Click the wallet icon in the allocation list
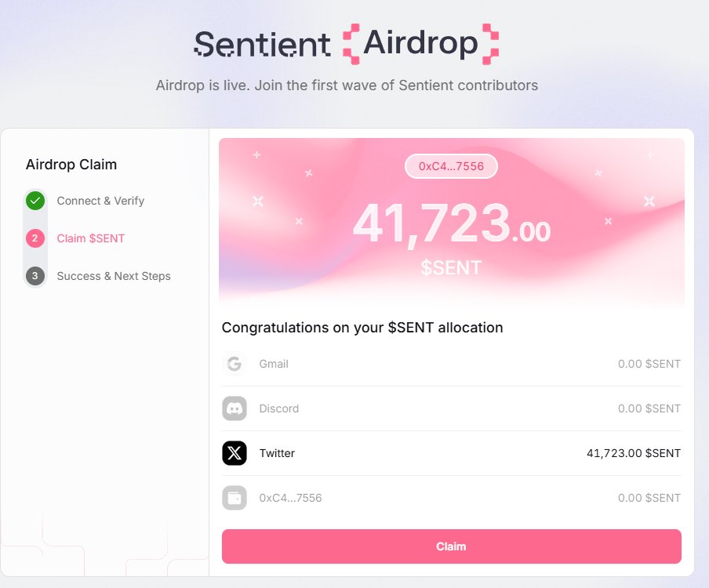Screen dimensions: 709x588 pos(234,498)
